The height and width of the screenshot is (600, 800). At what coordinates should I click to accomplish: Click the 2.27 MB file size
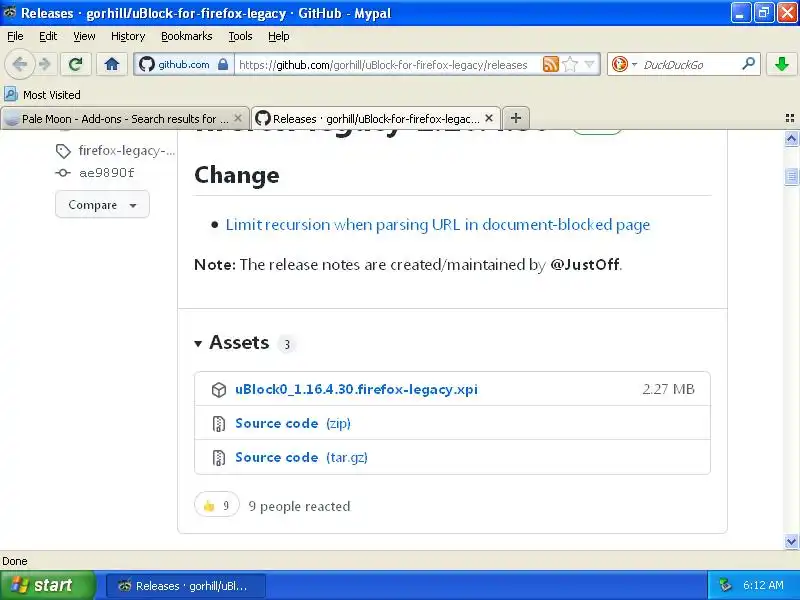[668, 389]
